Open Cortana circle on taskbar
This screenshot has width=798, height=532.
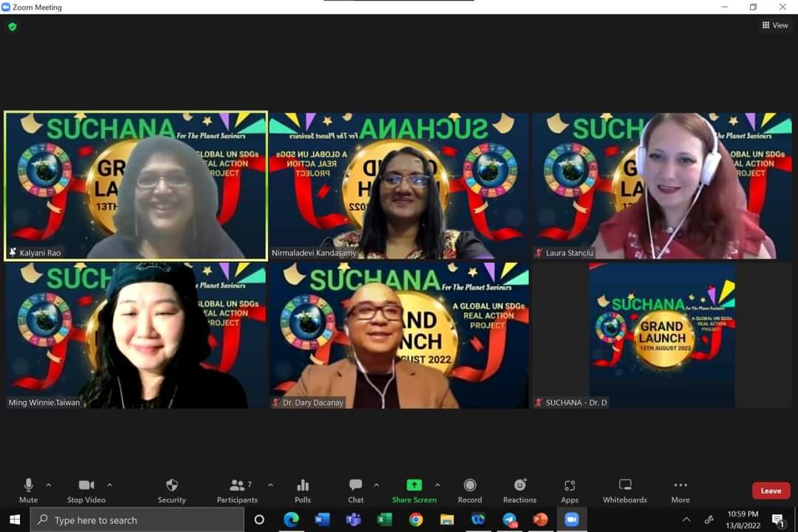259,519
